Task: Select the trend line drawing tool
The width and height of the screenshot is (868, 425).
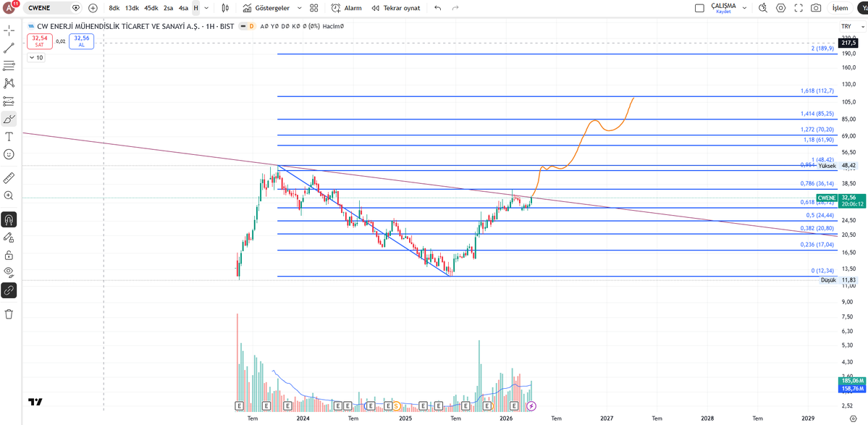Action: tap(9, 48)
